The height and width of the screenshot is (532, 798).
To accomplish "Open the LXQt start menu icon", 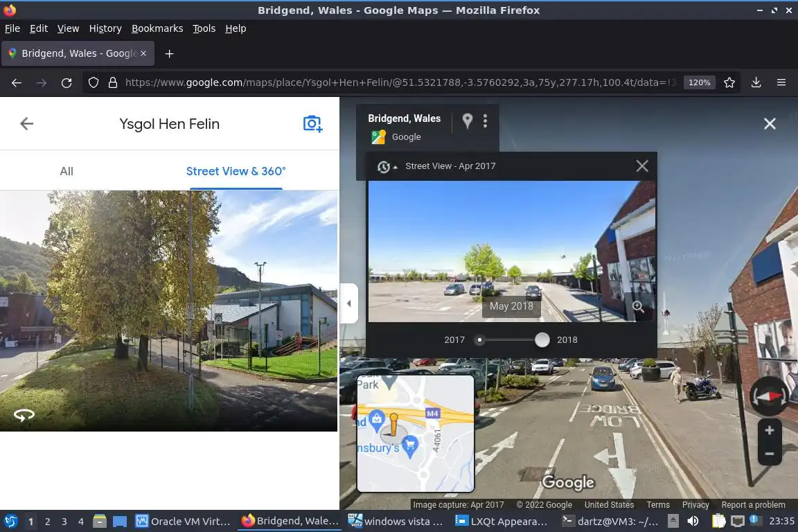I will coord(10,522).
